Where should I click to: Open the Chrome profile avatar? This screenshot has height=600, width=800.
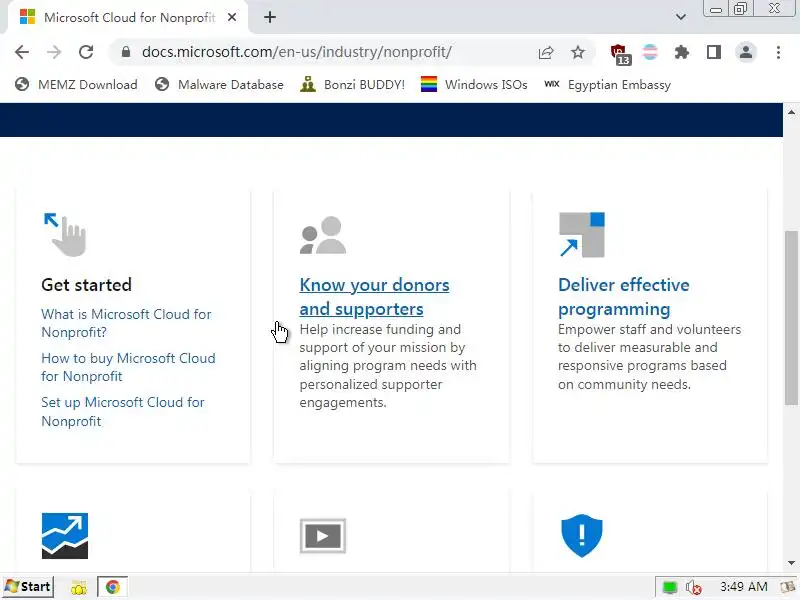[x=746, y=52]
